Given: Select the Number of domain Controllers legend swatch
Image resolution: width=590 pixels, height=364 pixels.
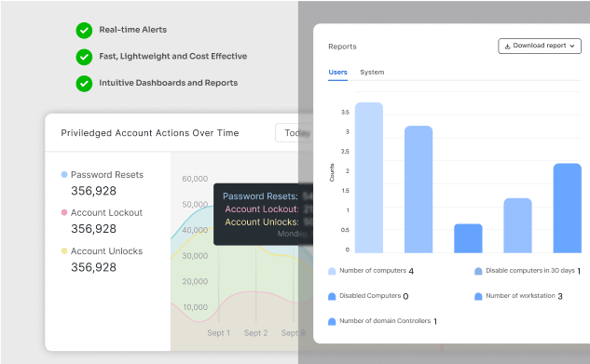Looking at the screenshot, I should tap(332, 321).
